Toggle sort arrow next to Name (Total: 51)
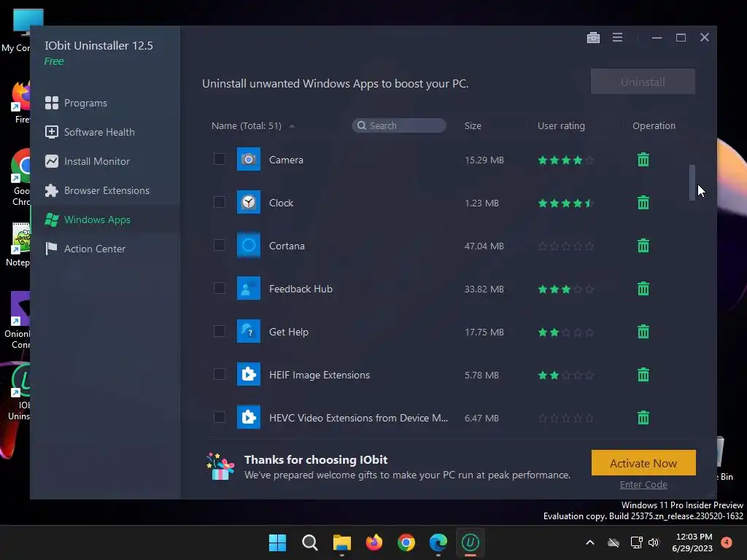This screenshot has height=560, width=747. click(292, 126)
